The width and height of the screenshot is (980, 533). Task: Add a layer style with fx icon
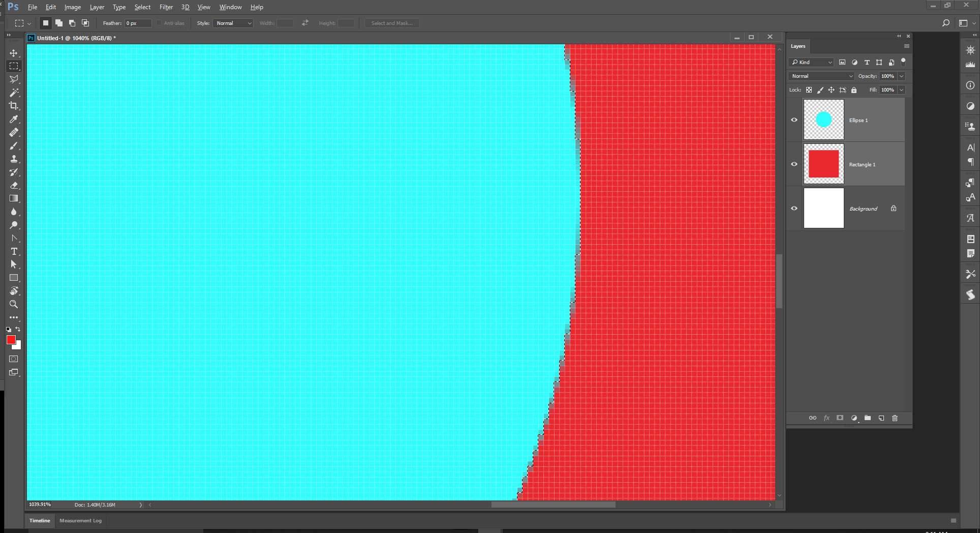[x=826, y=418]
